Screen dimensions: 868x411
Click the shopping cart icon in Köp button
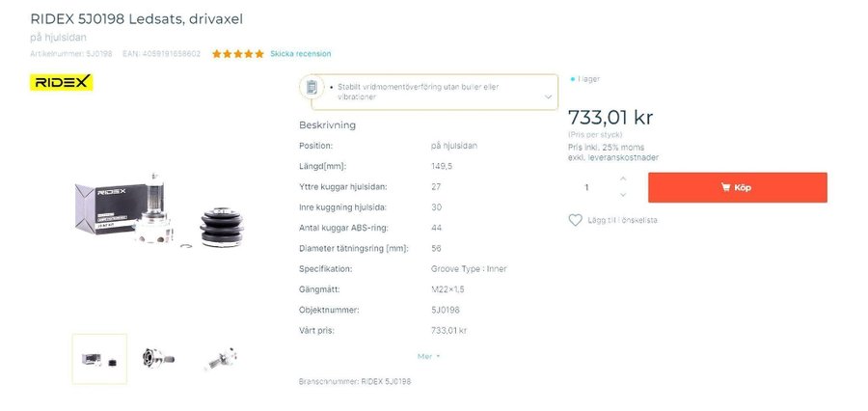(725, 187)
